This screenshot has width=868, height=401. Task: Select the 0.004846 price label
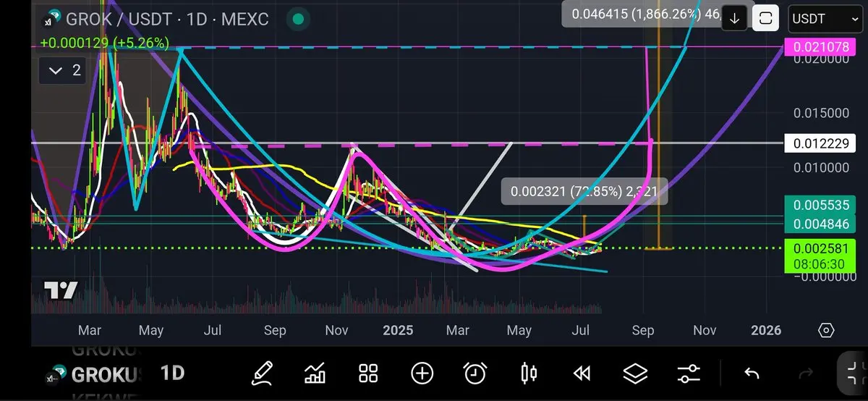[x=820, y=224]
